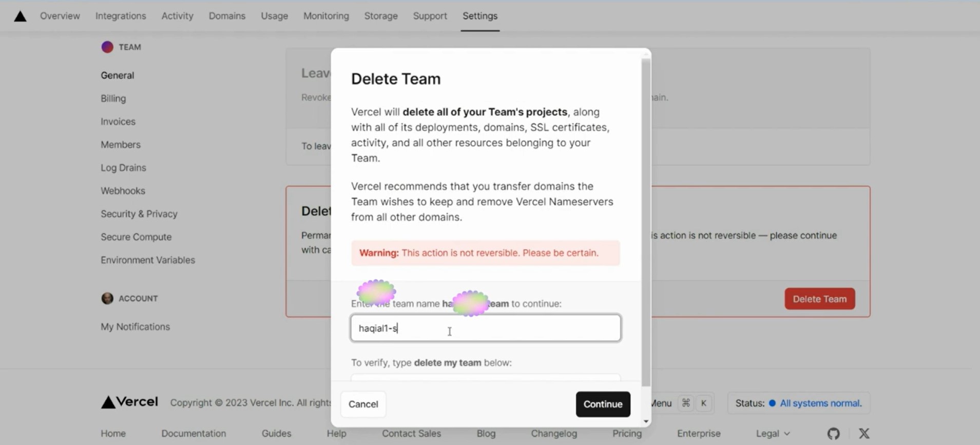
Task: Open Security & Privacy settings
Action: pyautogui.click(x=139, y=214)
